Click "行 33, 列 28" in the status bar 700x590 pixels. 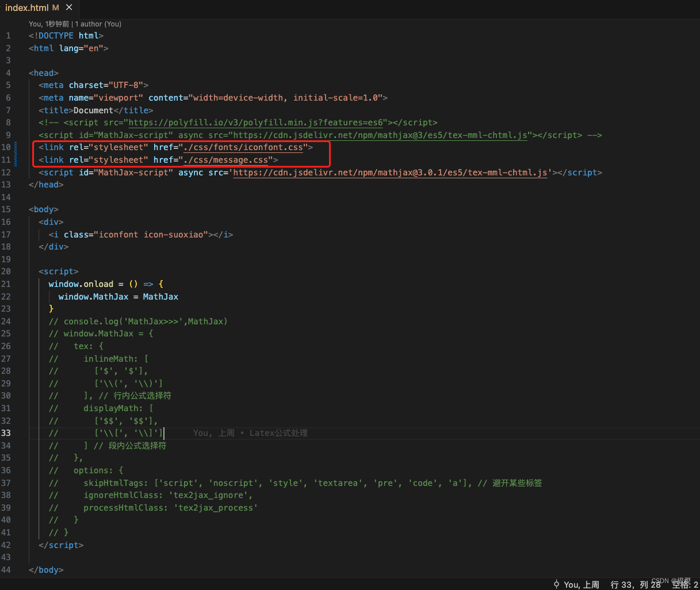[634, 584]
